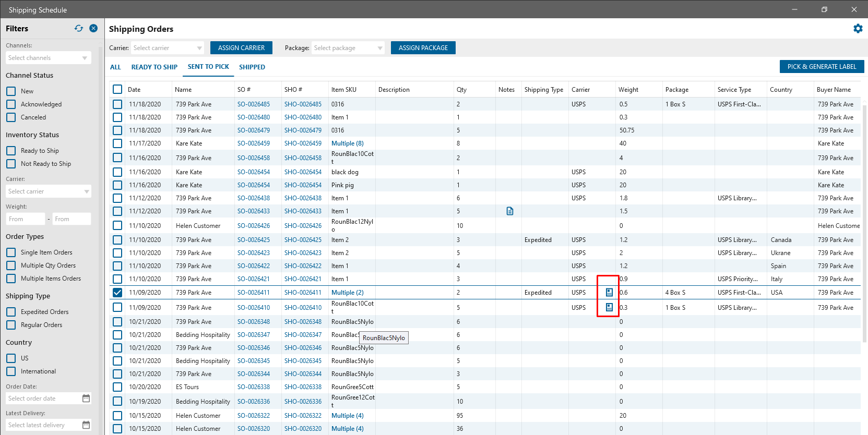Switch to the READY TO SHIP tab

154,67
